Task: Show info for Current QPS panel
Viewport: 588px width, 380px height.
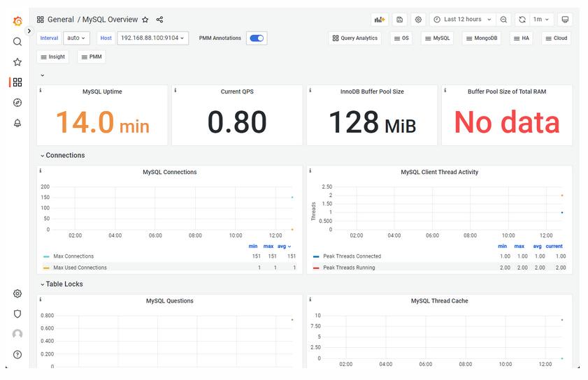Action: (x=175, y=90)
